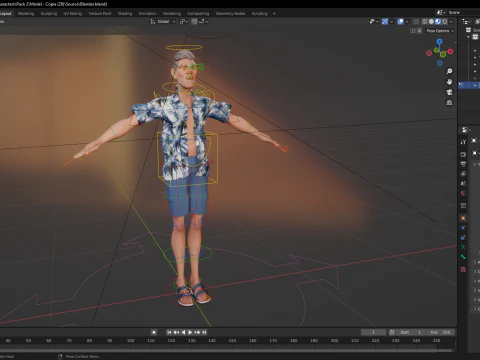This screenshot has width=480, height=360.
Task: Open the object type visibility dropdown
Action: (x=374, y=22)
